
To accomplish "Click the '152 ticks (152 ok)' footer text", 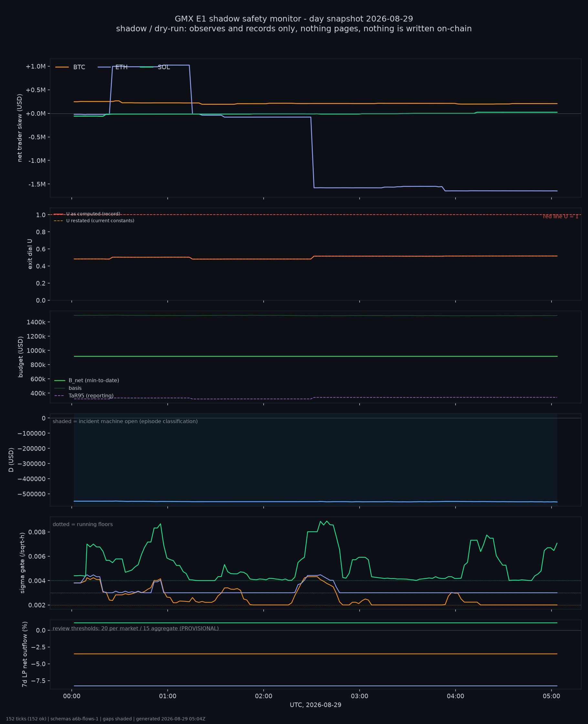I will click(x=26, y=719).
